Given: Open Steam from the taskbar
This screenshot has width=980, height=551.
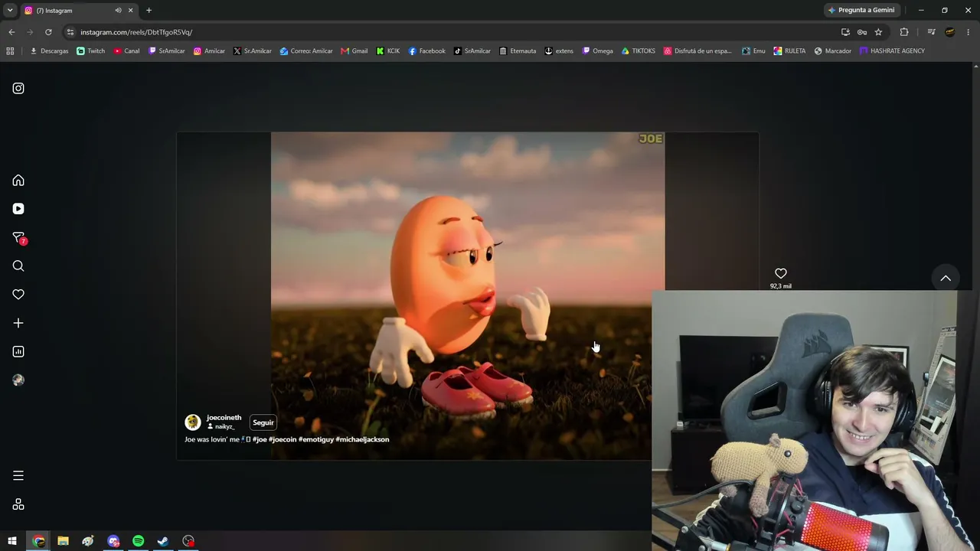Looking at the screenshot, I should coord(163,541).
